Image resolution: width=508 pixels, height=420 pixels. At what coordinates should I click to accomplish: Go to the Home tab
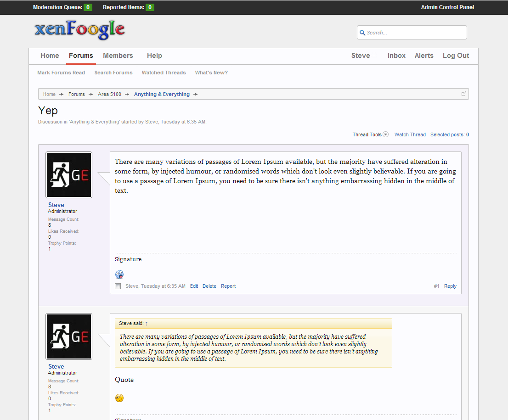50,56
